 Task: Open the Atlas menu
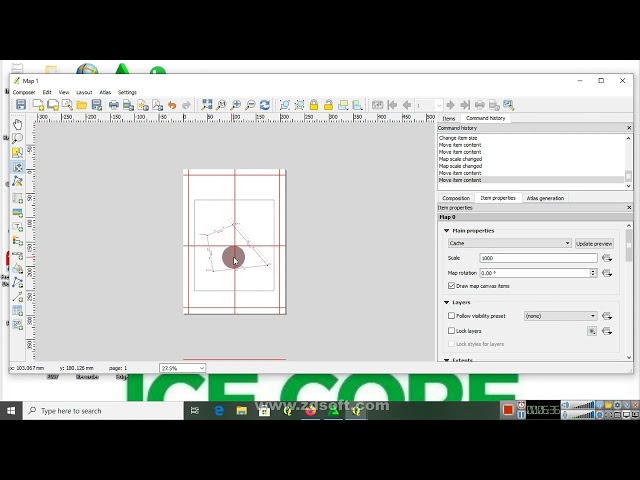pos(105,92)
